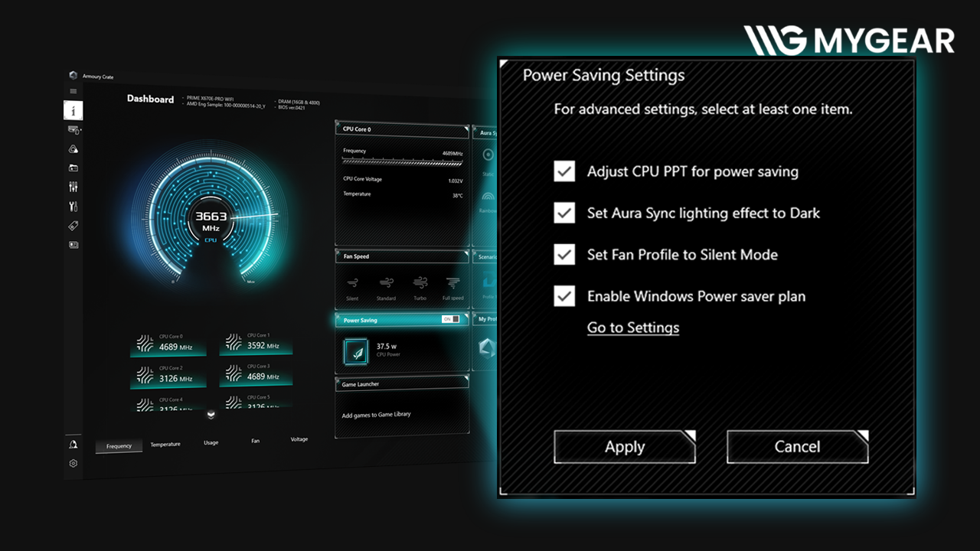
Task: Uncheck Adjust CPU PPT for power saving
Action: [564, 171]
